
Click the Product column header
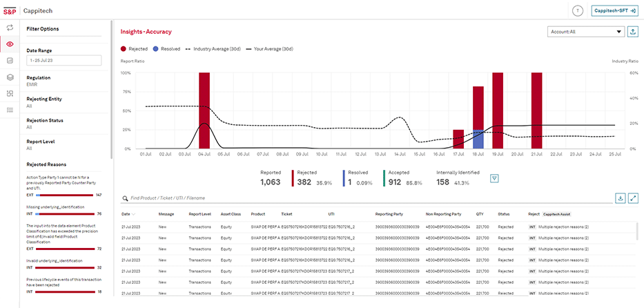258,214
